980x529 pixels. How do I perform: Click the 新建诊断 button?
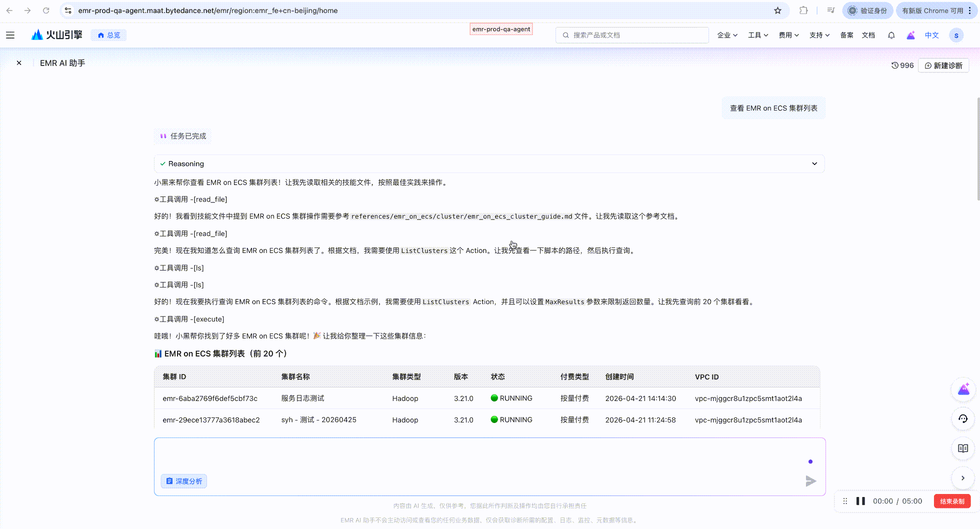pos(943,65)
